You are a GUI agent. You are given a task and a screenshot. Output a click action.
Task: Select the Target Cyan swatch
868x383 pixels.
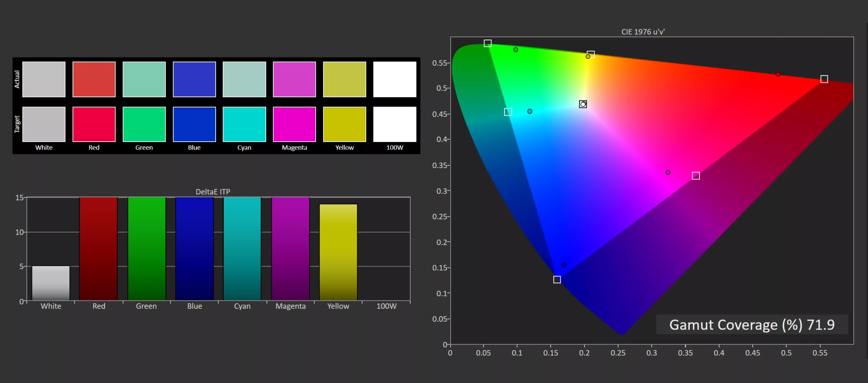coord(244,124)
